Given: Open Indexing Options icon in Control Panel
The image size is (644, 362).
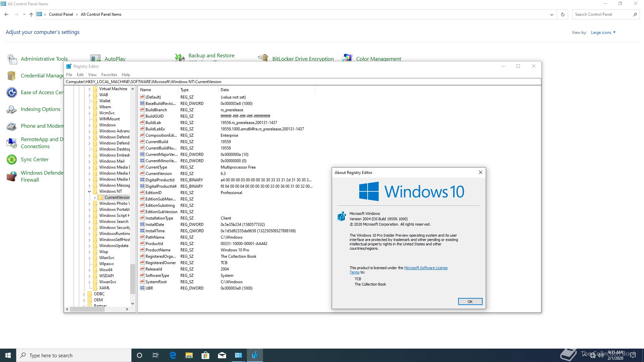Looking at the screenshot, I should point(12,109).
